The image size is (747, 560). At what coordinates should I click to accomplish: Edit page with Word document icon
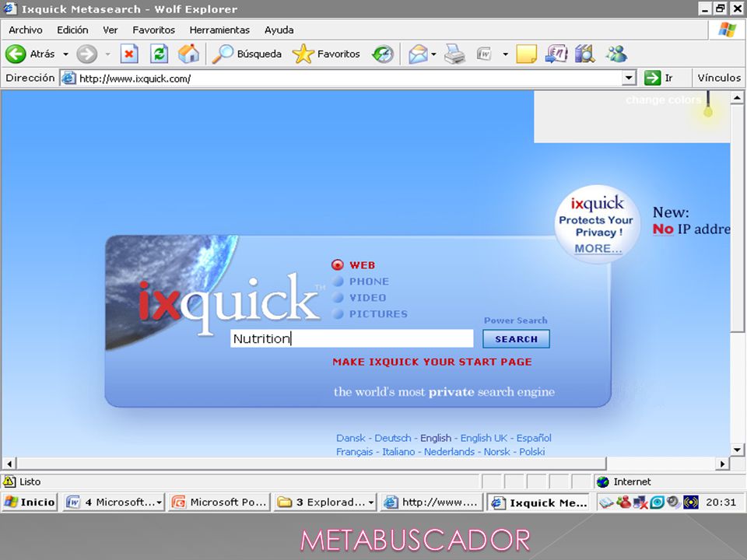484,54
